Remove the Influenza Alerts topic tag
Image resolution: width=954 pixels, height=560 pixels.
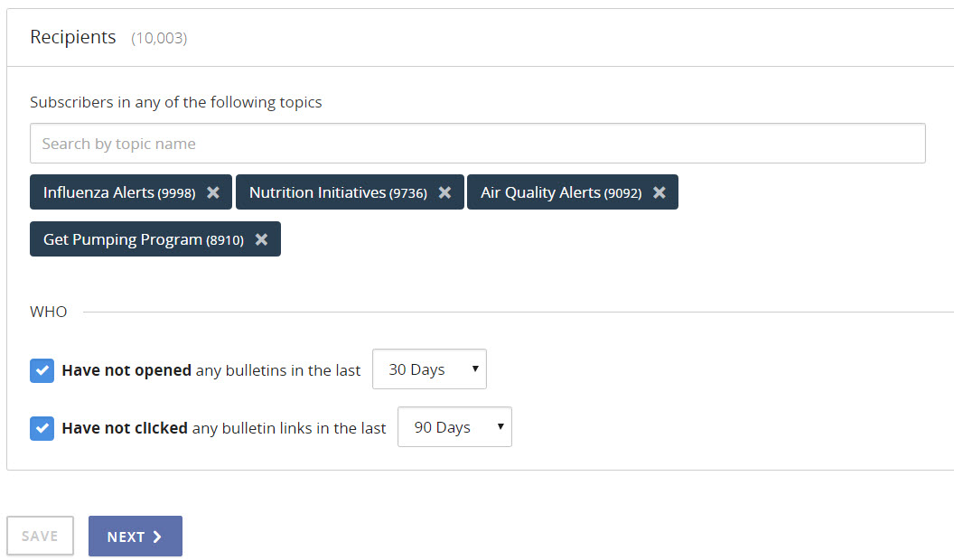coord(213,192)
